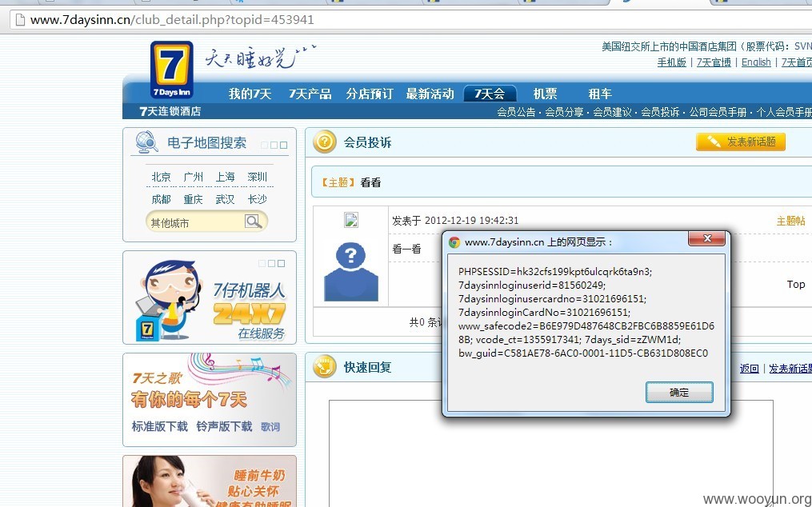Select city 长沙

(258, 199)
